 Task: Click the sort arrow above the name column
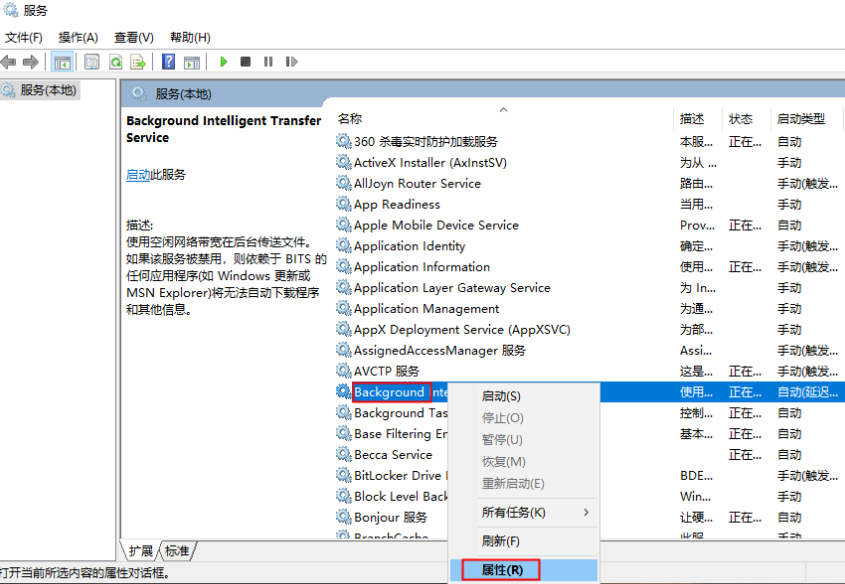tap(503, 109)
